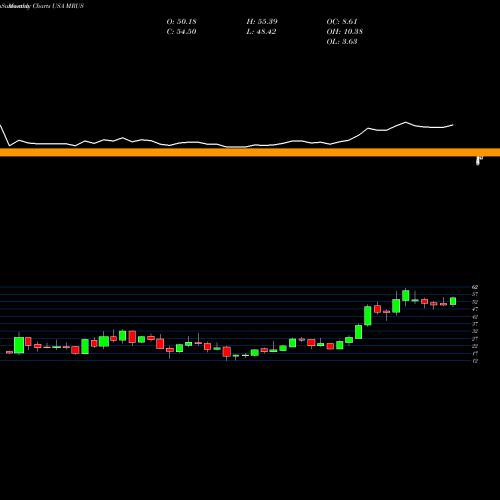Click the 17 price axis label

[475, 353]
